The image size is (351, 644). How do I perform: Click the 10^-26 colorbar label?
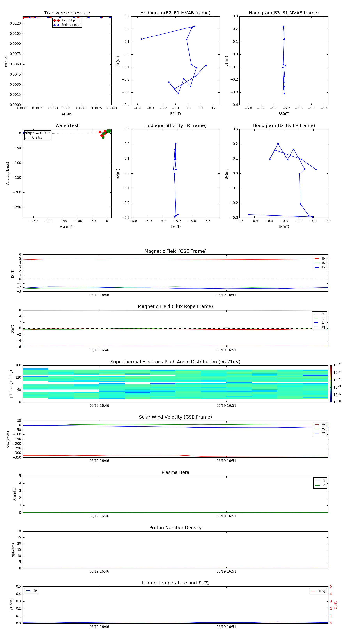[x=337, y=365]
